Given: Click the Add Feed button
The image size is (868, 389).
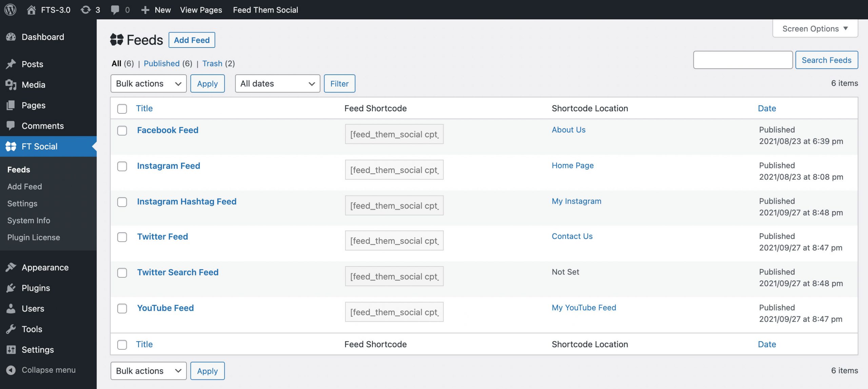Looking at the screenshot, I should (192, 40).
